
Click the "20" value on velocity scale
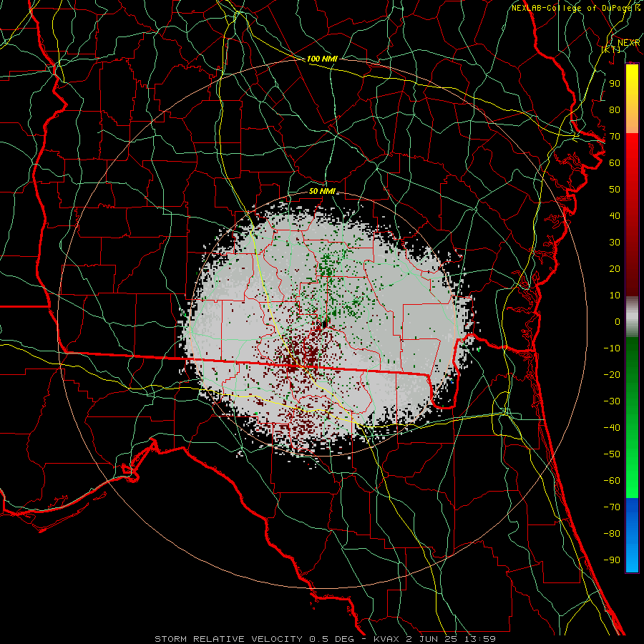(x=615, y=268)
